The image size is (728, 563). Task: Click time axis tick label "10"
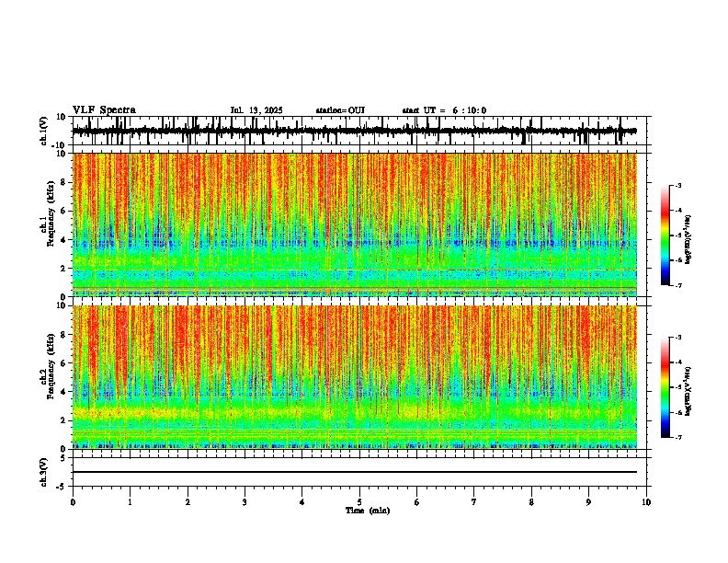[646, 502]
